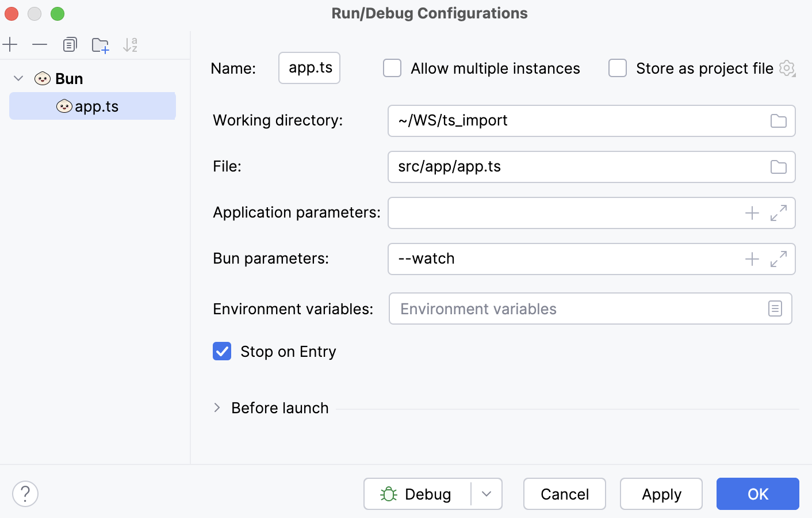The height and width of the screenshot is (518, 812).
Task: Click the Name input field
Action: coord(309,68)
